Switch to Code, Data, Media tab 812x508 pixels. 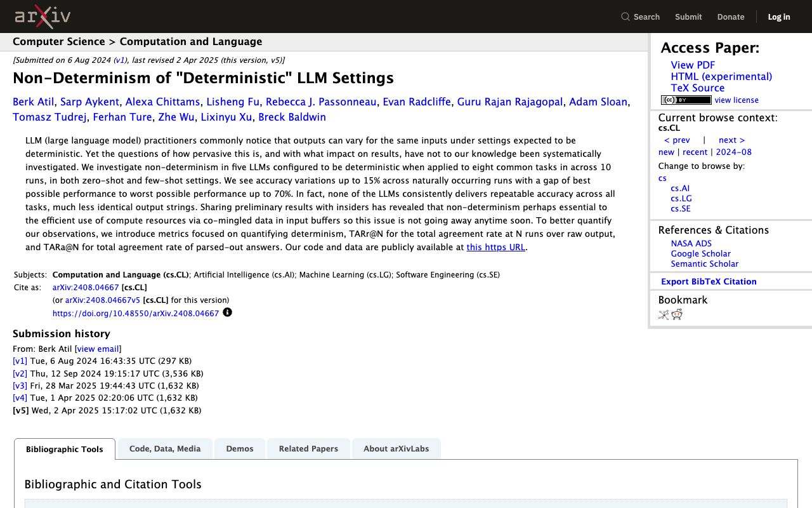(165, 449)
